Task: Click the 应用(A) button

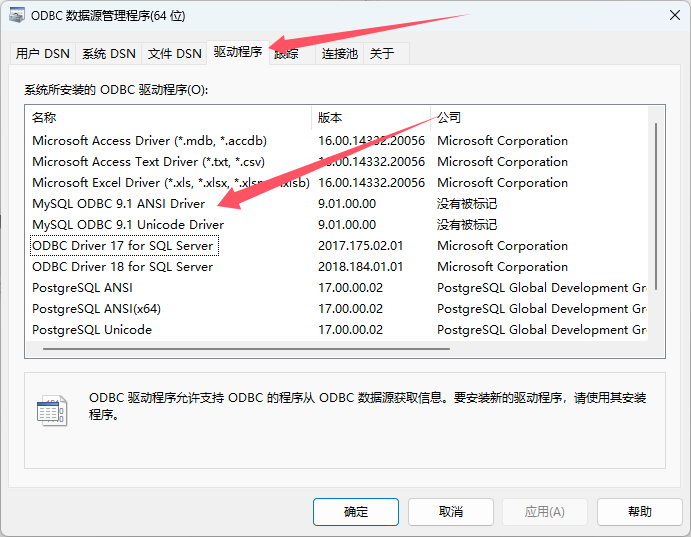Action: 545,512
